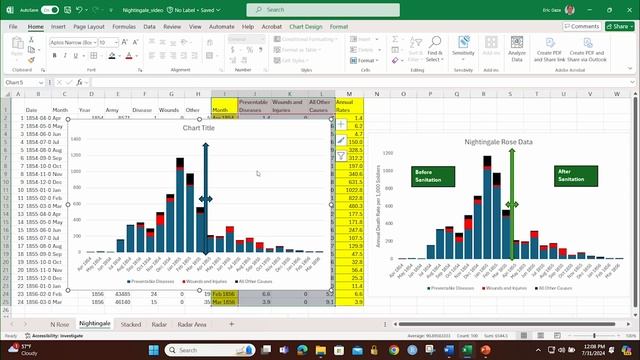
Task: Apply the red Font Color
Action: [129, 56]
